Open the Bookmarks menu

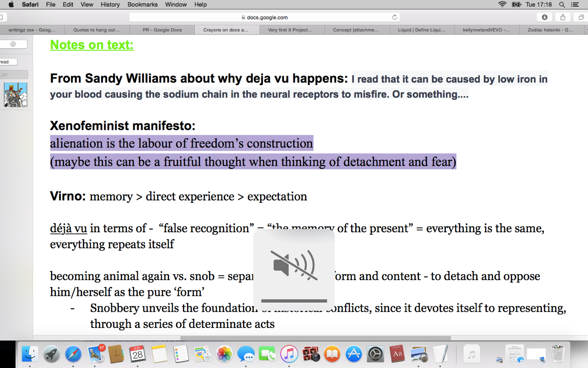pos(142,5)
